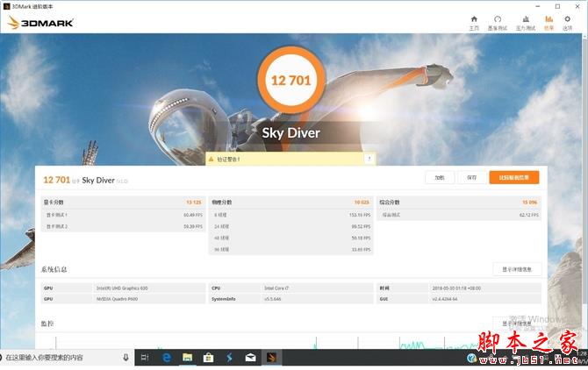The image size is (588, 370).
Task: Click the timestamp 2018-05-30 01:18 +08:00
Action: point(456,288)
